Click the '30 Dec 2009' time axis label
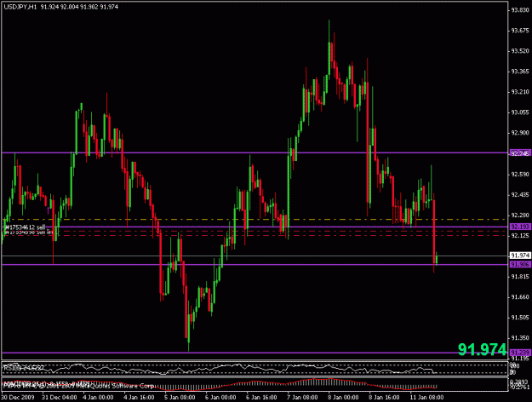Viewport: 532px width, 402px height. [18, 397]
